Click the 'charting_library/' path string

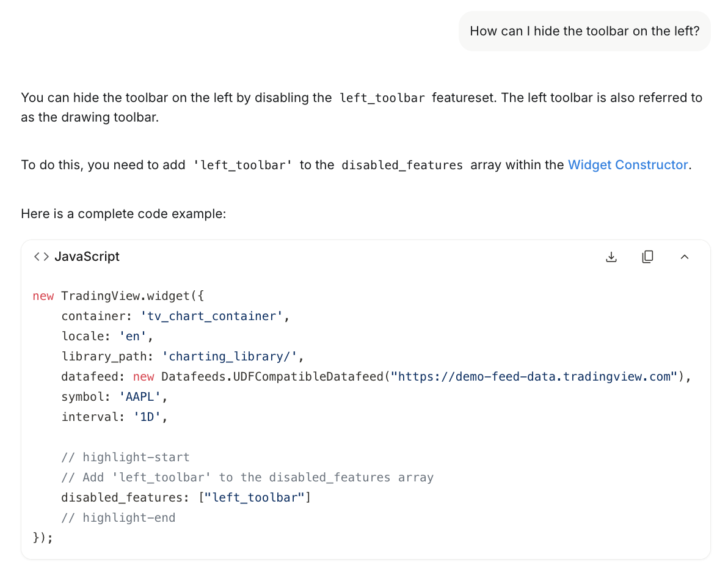point(232,356)
